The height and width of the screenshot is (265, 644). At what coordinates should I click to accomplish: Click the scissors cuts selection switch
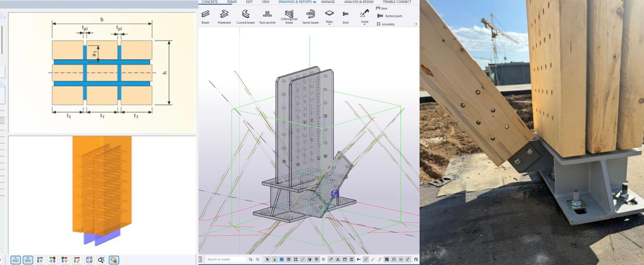pos(338,259)
